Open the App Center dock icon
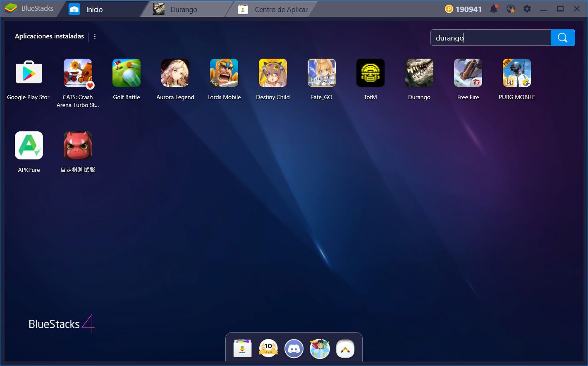This screenshot has height=366, width=588. 243,349
